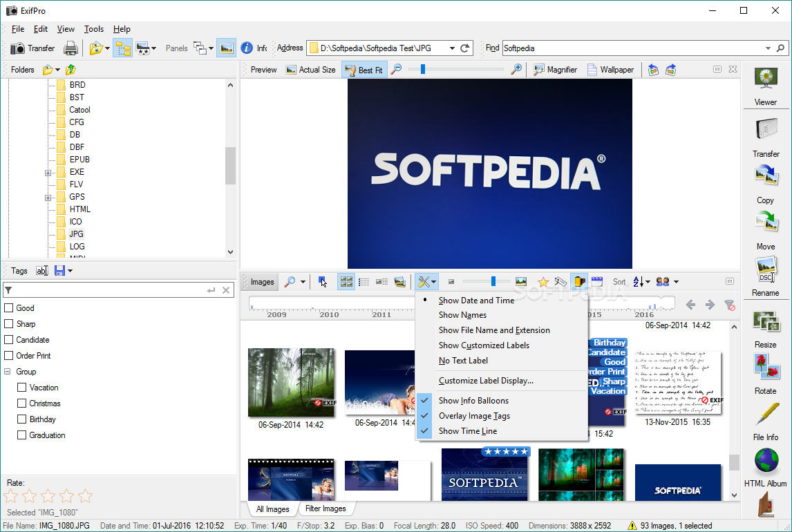
Task: Expand the EXE folder tree node
Action: click(48, 173)
